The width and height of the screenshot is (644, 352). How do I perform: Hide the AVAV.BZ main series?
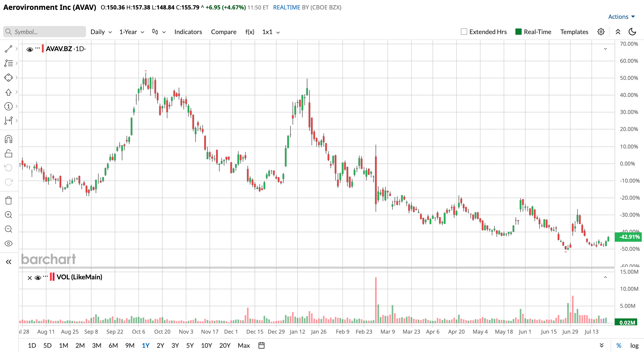click(x=30, y=49)
